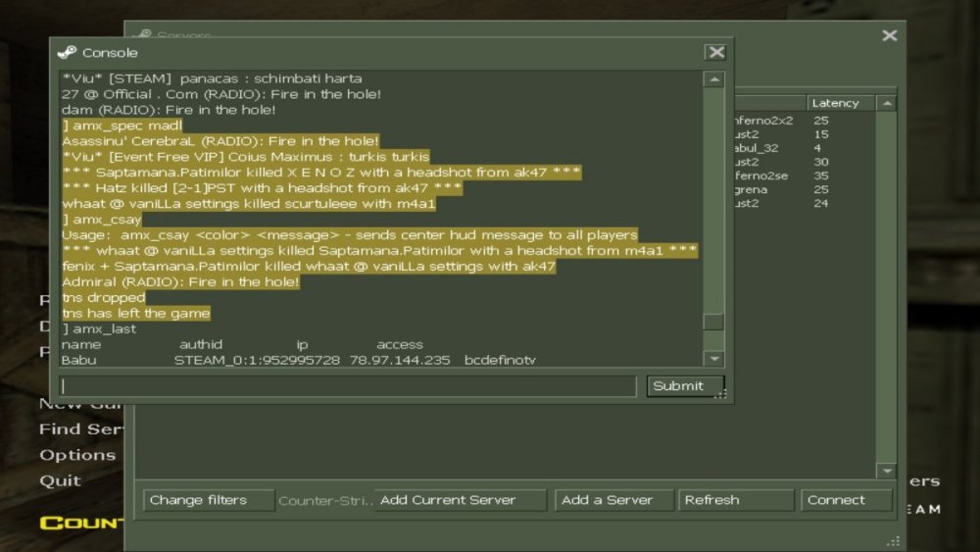Click the server list scroll up arrow

coord(887,103)
